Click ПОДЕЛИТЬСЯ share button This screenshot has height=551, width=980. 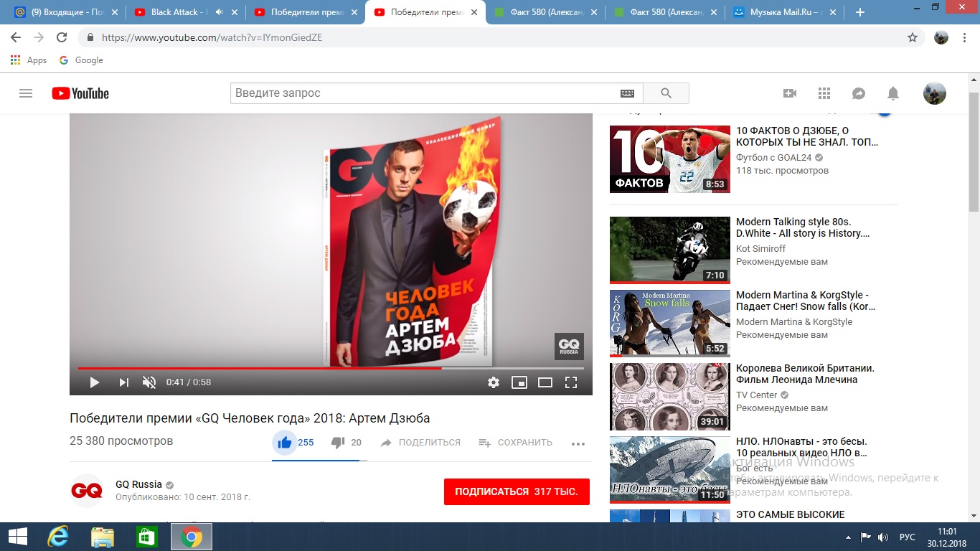click(420, 443)
